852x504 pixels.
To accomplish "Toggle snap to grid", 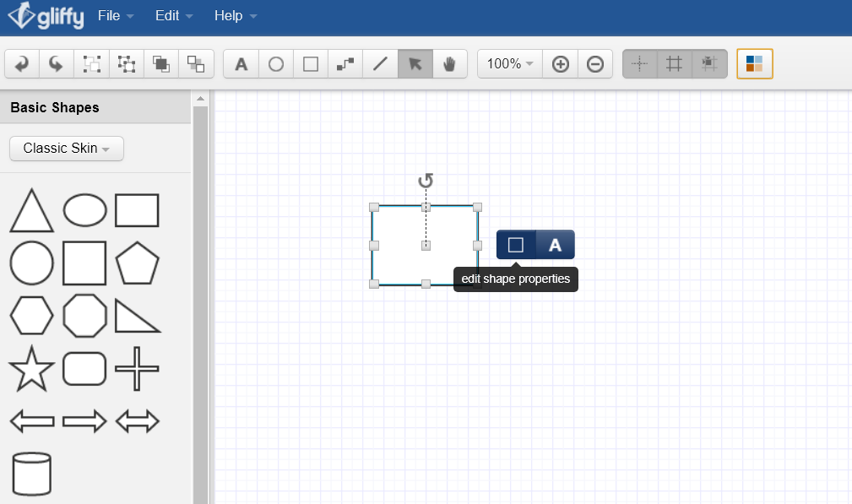I will pos(709,64).
